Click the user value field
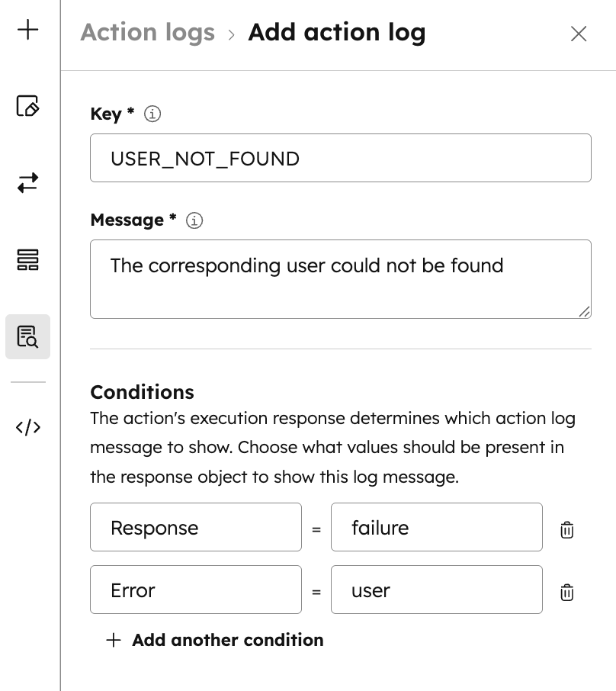Viewport: 616px width, 691px height. tap(436, 590)
